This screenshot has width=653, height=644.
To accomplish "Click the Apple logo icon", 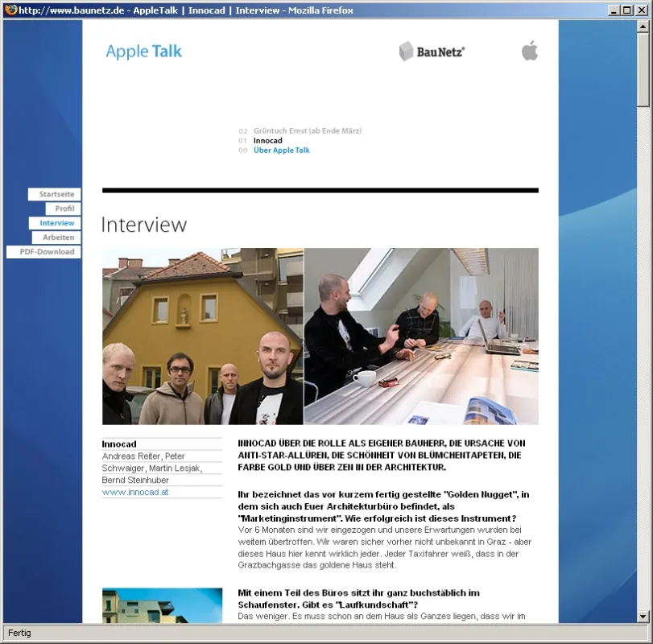I will [530, 51].
